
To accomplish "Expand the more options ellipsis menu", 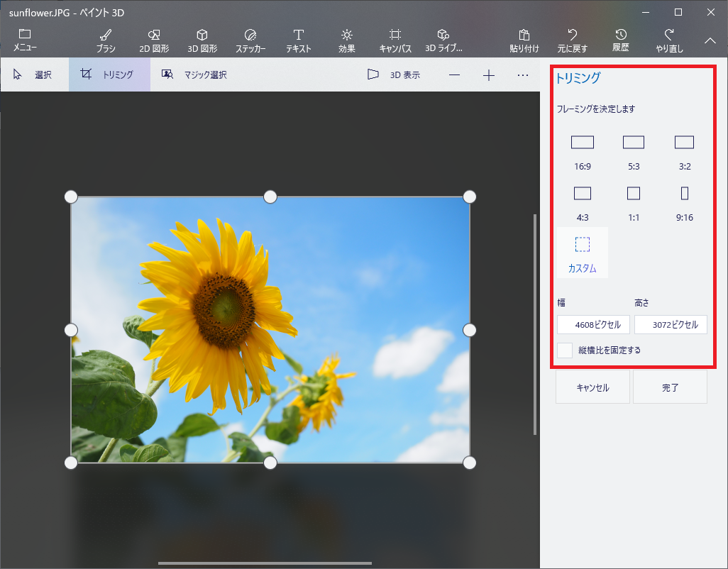I will coord(523,74).
